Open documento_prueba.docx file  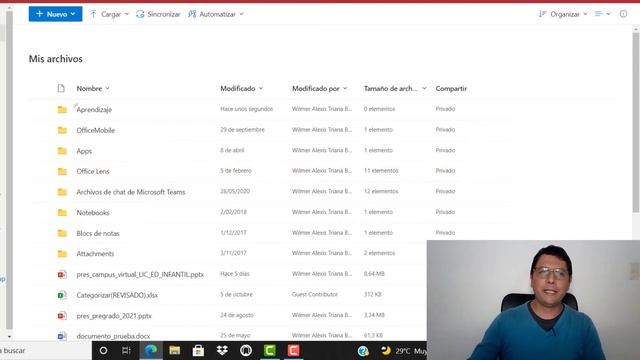[113, 336]
